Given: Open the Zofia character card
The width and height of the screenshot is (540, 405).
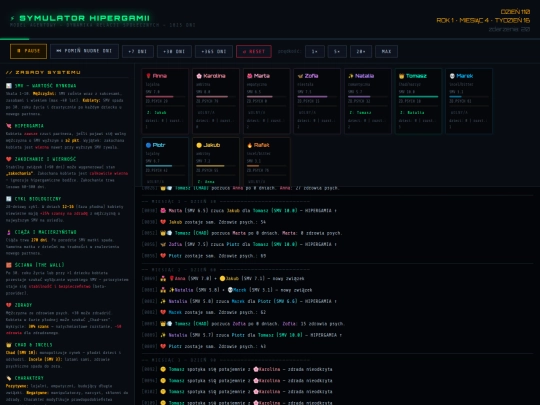Looking at the screenshot, I should 317,101.
